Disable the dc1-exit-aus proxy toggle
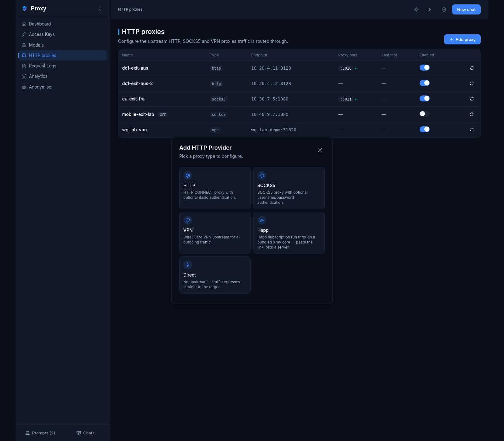Viewport: 504px width, 441px height. coord(425,68)
